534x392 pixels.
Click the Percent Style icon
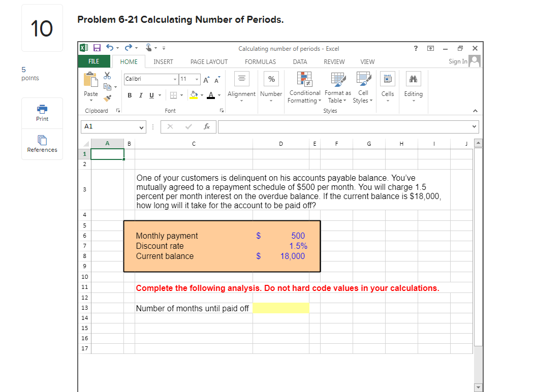[x=271, y=79]
